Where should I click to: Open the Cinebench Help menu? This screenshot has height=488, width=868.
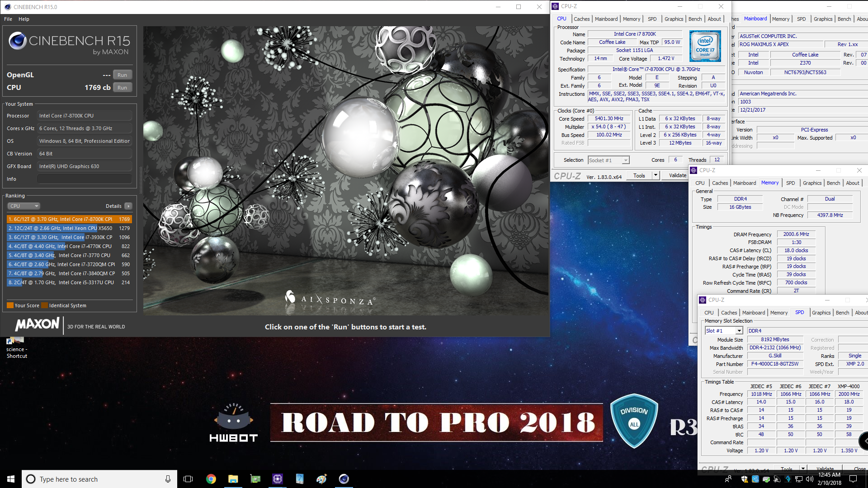coord(24,19)
